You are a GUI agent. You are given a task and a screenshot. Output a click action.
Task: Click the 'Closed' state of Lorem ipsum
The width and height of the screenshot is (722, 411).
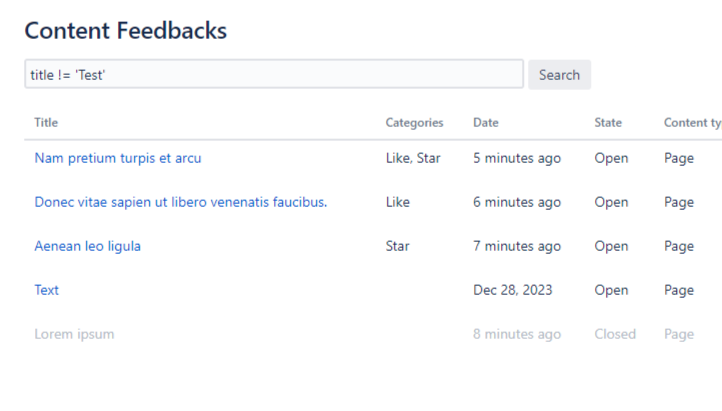[x=615, y=334]
